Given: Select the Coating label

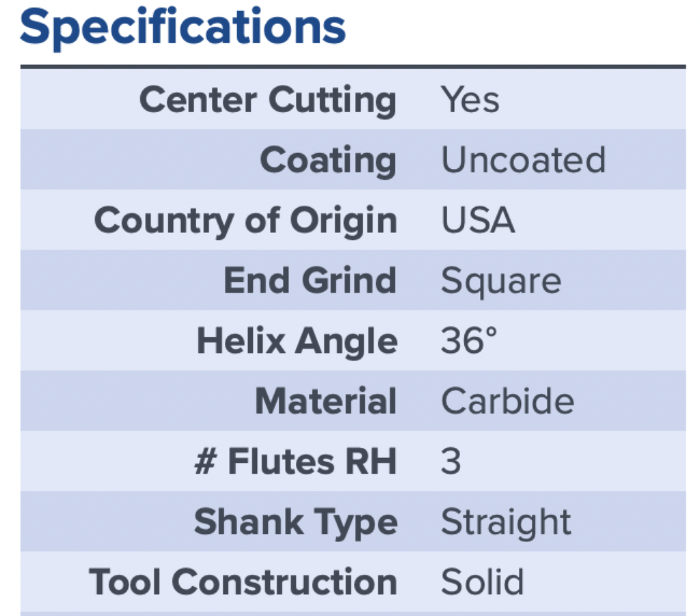Looking at the screenshot, I should point(328,161).
